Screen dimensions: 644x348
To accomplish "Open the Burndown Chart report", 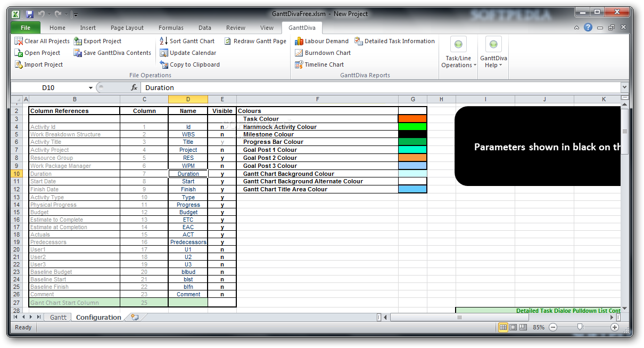I will 323,53.
